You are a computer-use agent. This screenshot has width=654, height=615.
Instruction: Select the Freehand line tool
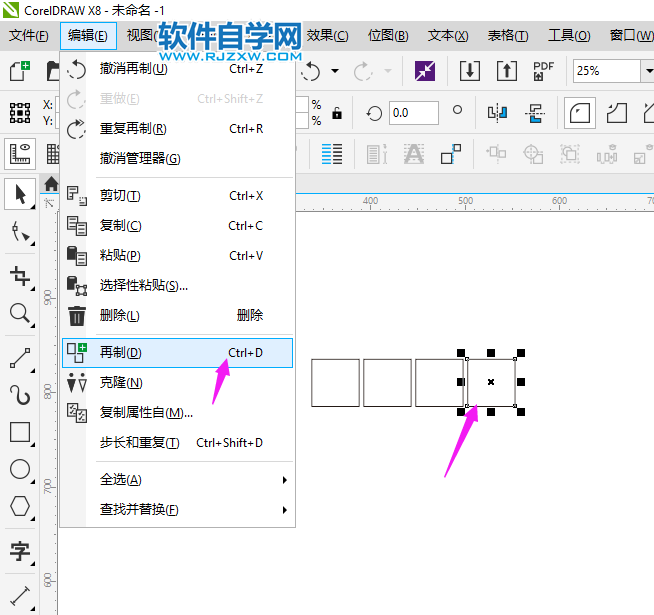coord(20,358)
